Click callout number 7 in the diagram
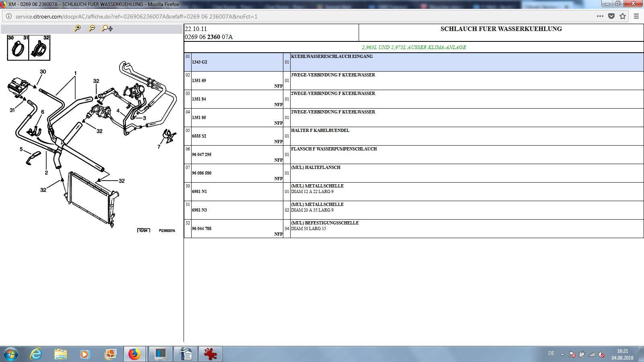The height and width of the screenshot is (362, 644). [x=159, y=147]
